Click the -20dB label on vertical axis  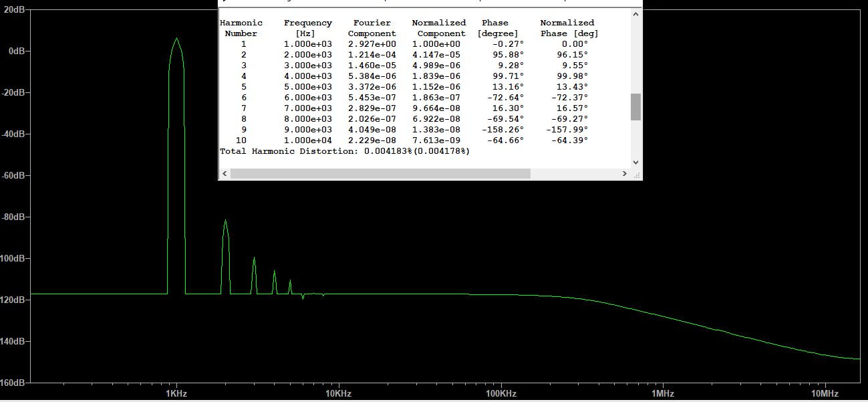pos(12,92)
